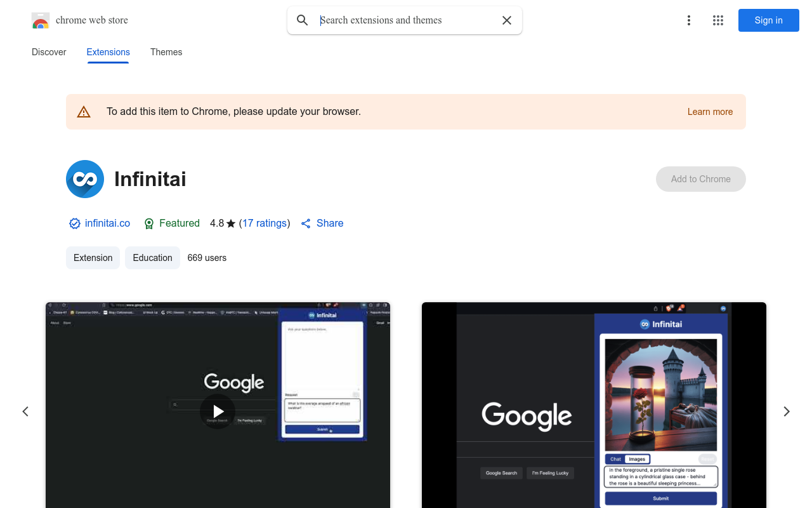Click the rating star icon
The width and height of the screenshot is (812, 508).
click(231, 224)
